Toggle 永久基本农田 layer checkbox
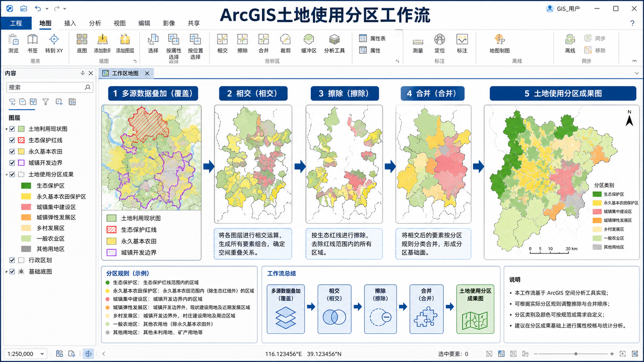Viewport: 644px width, 362px height. [x=12, y=152]
